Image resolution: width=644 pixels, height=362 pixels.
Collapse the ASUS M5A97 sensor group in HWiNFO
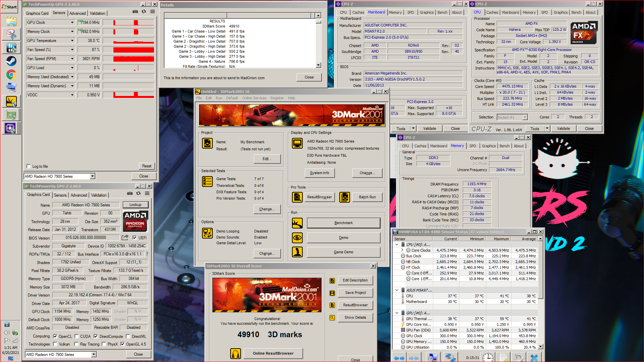point(397,290)
